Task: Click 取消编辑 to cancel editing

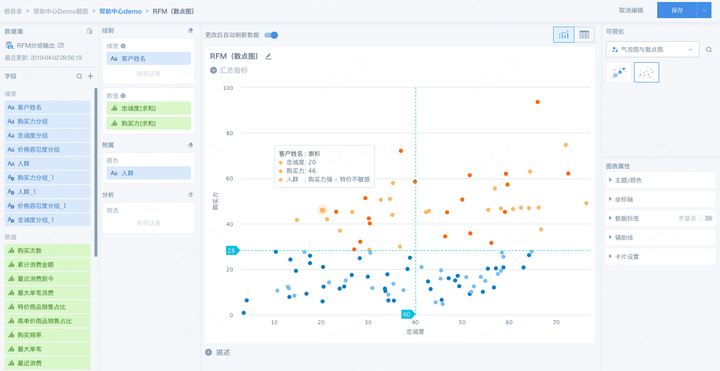Action: [x=631, y=10]
